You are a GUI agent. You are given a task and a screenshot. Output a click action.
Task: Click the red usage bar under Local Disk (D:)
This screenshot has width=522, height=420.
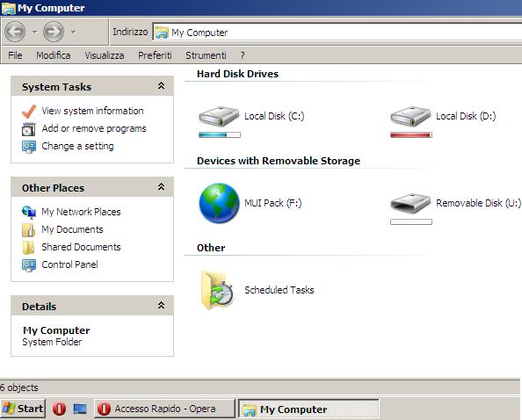pyautogui.click(x=411, y=134)
